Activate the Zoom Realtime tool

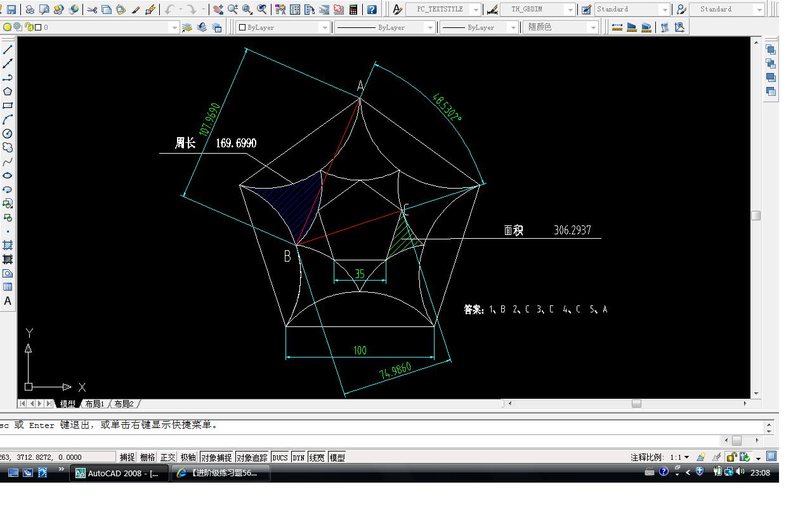coord(233,10)
